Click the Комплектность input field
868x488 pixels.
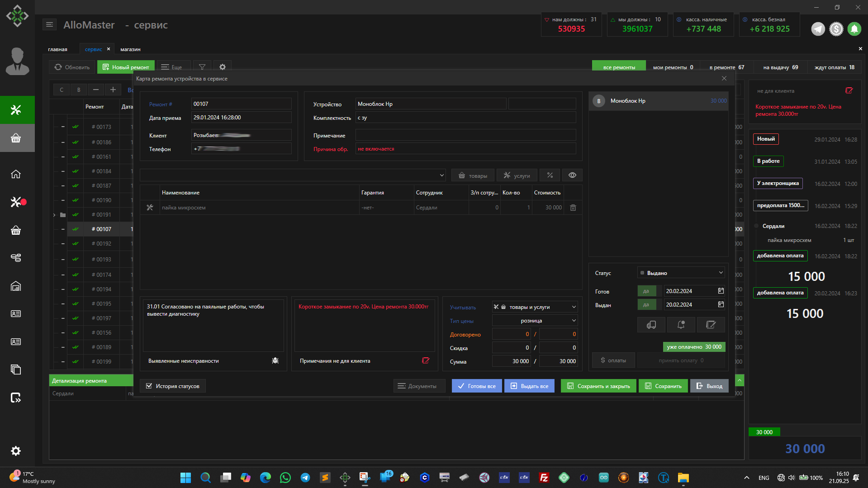click(465, 118)
